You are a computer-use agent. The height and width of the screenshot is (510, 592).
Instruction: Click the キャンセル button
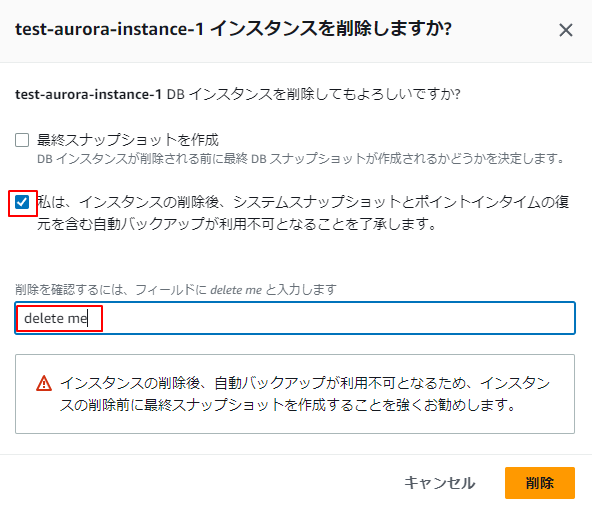coord(439,483)
